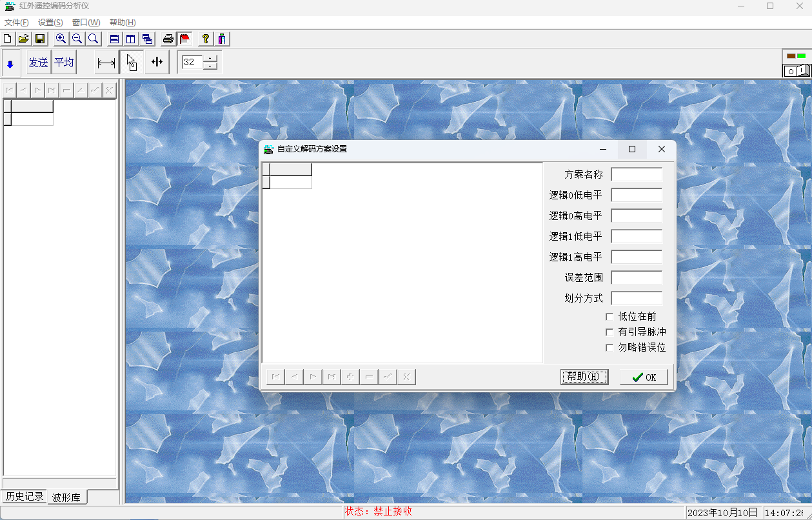
Task: Go to last record in dialog navigator
Action: click(332, 377)
